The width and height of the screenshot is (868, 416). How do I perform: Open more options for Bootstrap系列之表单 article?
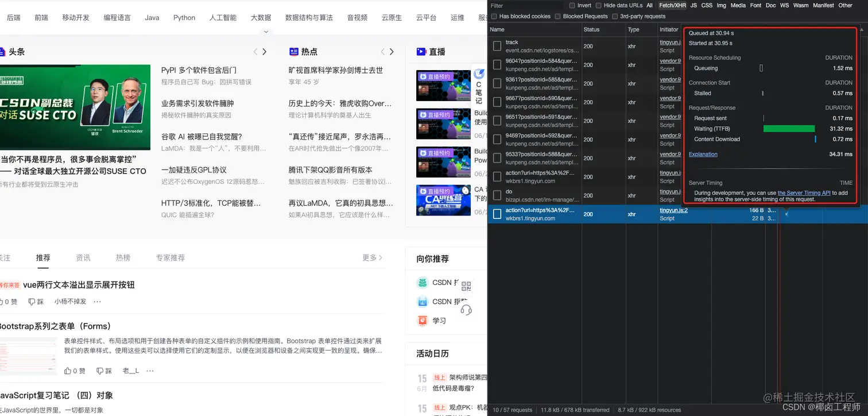coord(150,371)
